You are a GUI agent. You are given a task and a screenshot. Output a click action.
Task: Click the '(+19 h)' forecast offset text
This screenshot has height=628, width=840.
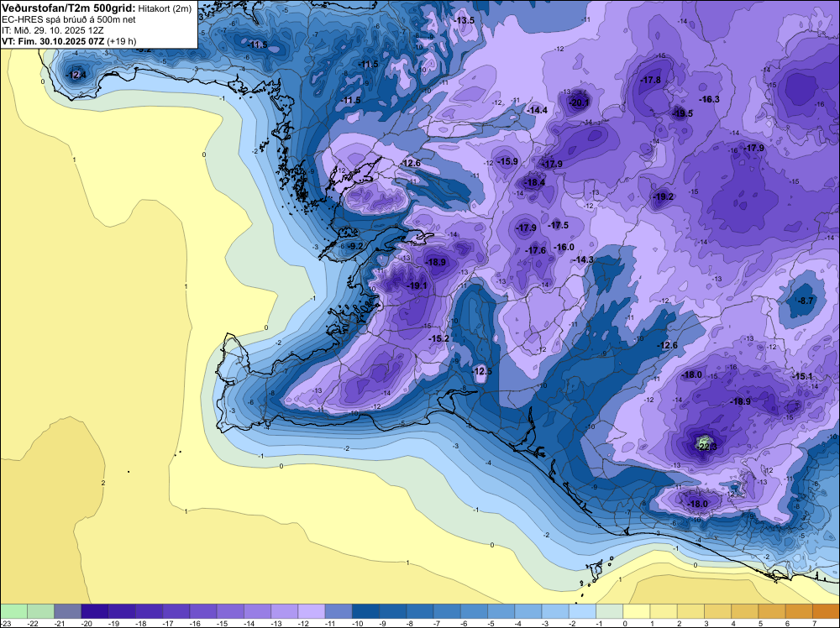pos(122,41)
